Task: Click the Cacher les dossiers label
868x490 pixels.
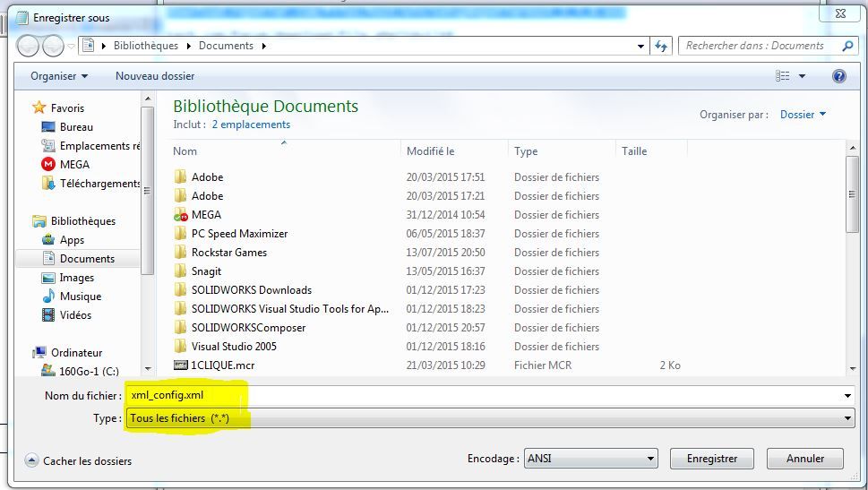Action: coord(88,460)
